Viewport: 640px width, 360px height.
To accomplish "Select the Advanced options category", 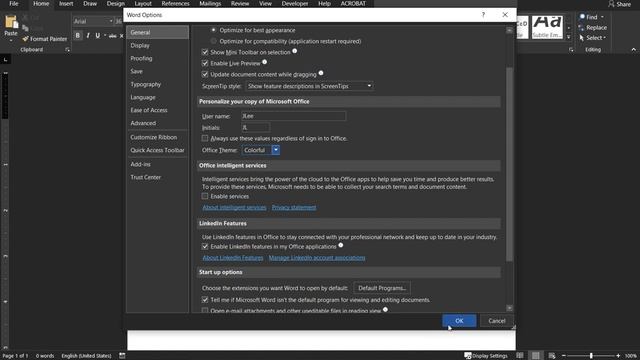I will pos(157,123).
